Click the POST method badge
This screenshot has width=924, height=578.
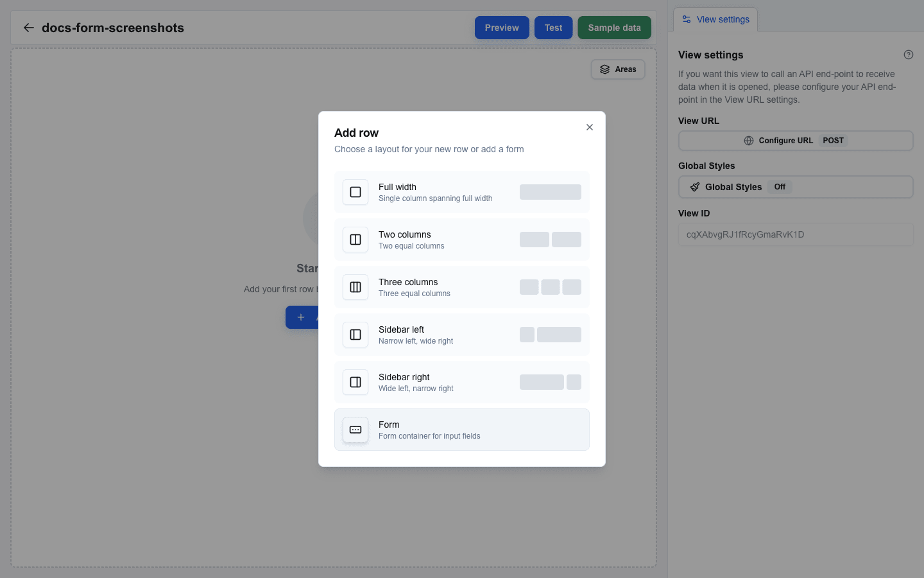(834, 141)
